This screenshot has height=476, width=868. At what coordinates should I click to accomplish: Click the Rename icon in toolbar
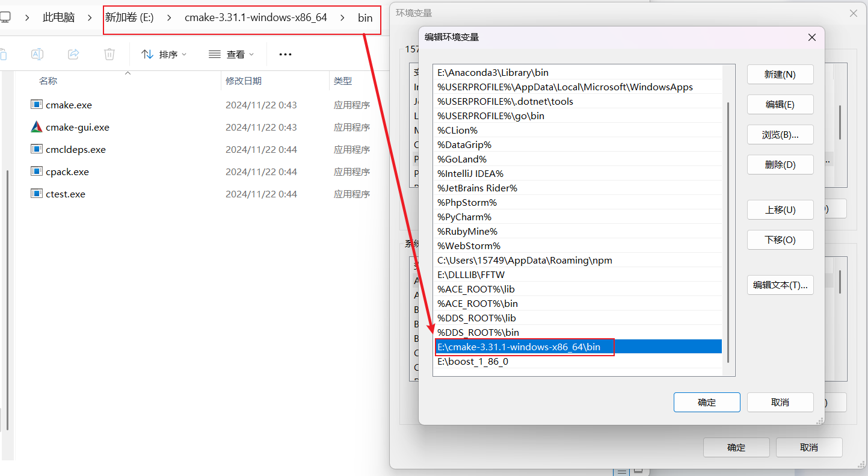click(x=37, y=54)
